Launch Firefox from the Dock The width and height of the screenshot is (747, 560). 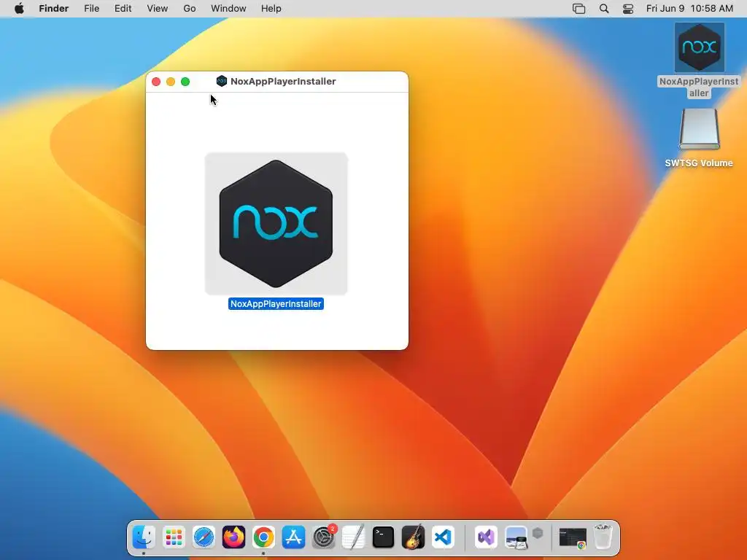pyautogui.click(x=233, y=537)
